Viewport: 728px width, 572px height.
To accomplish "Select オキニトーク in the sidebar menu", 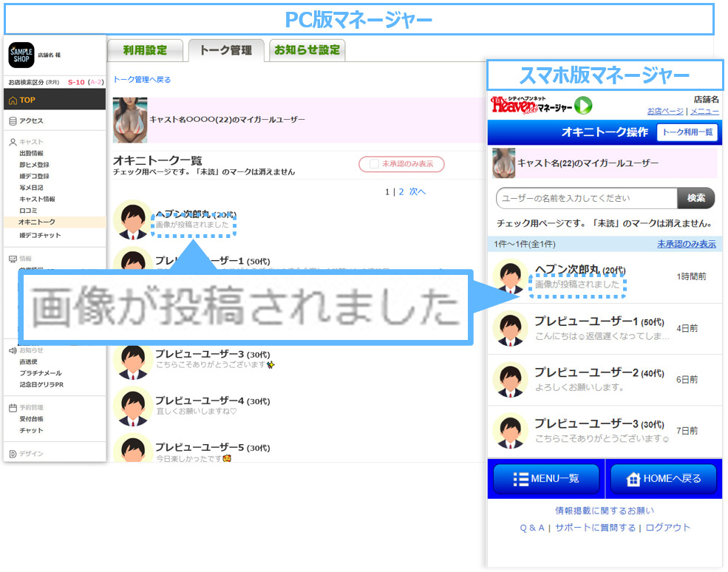I will tap(36, 222).
